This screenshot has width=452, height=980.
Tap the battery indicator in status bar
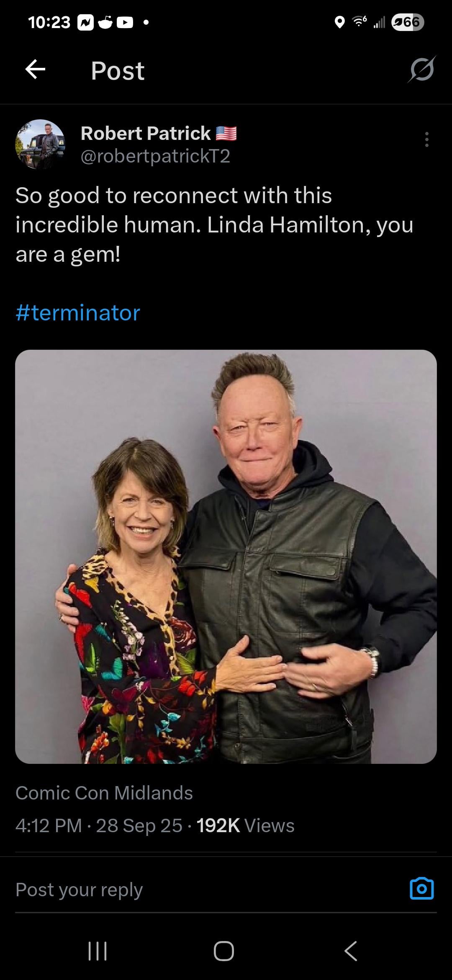408,22
